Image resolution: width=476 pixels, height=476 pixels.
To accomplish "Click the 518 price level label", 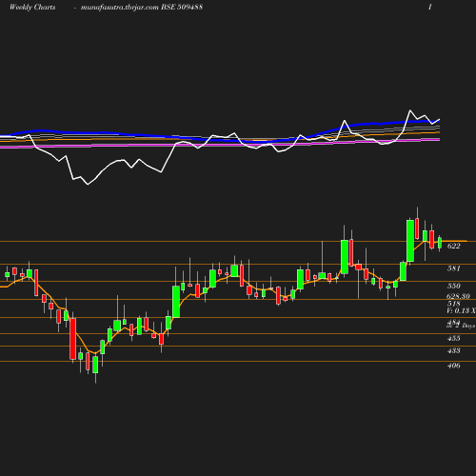I will pos(454,304).
